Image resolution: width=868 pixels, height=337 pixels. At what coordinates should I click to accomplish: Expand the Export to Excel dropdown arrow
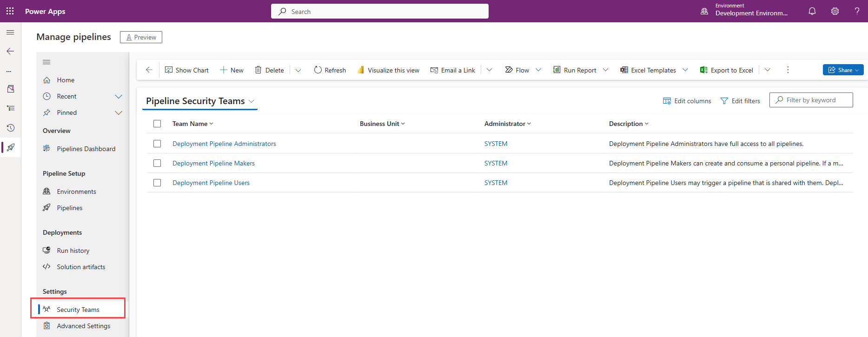(768, 70)
